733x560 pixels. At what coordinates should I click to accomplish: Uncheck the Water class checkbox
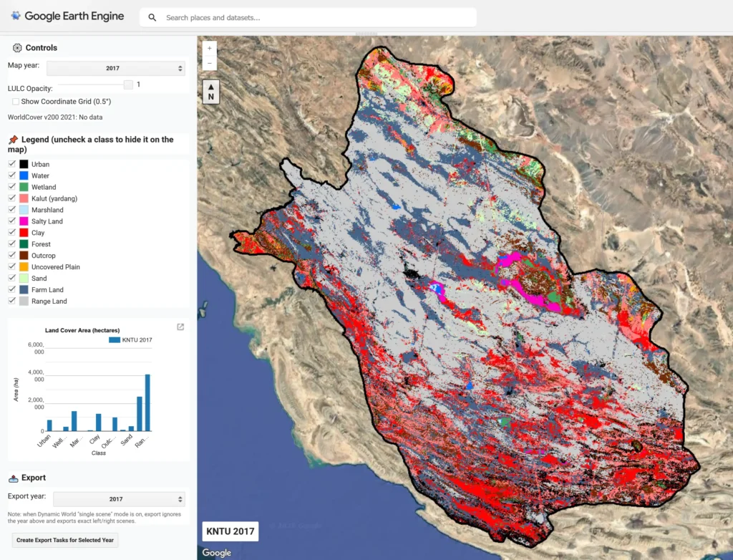click(12, 175)
